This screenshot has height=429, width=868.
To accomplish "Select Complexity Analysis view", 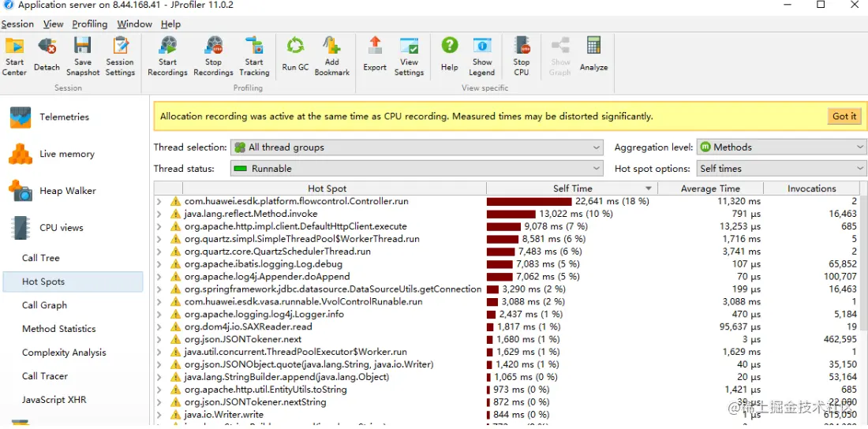I will tap(64, 353).
